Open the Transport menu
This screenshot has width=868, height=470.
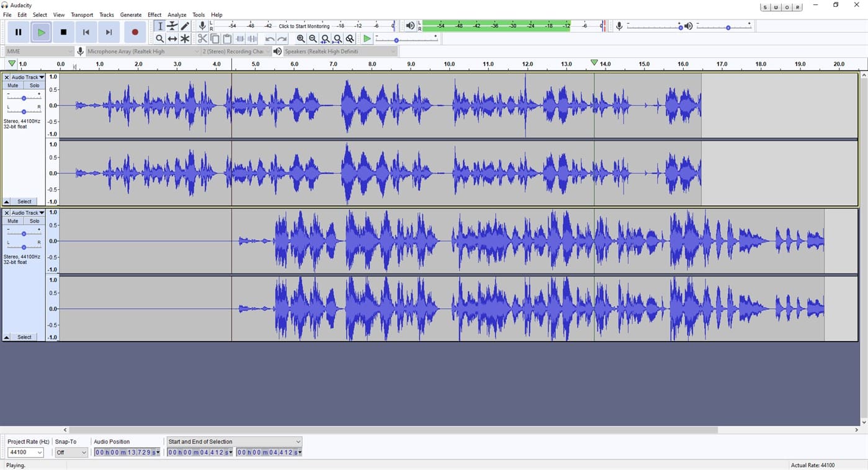82,15
